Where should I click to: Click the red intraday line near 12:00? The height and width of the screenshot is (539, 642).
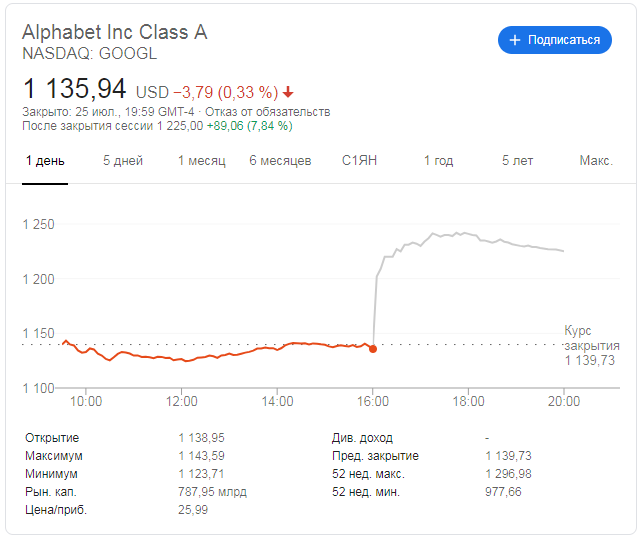tap(181, 360)
